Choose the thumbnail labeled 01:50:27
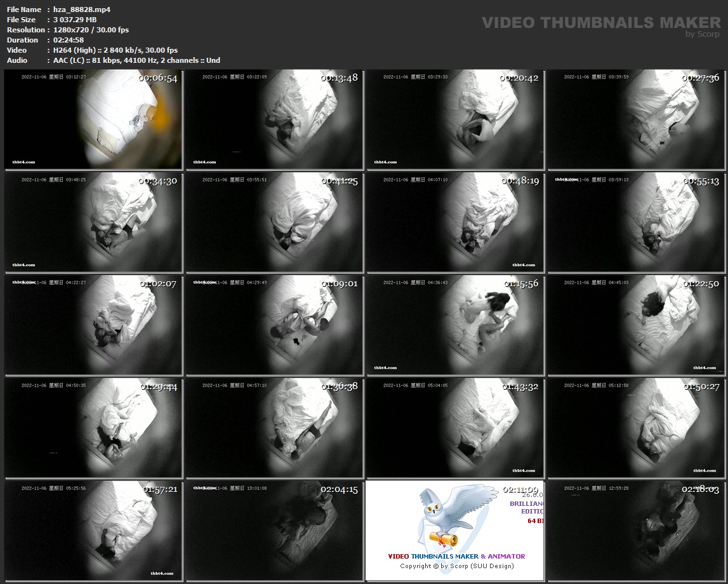 click(636, 428)
